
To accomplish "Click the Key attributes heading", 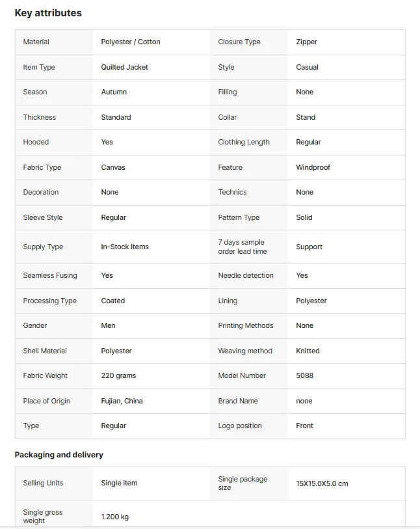I will [48, 13].
